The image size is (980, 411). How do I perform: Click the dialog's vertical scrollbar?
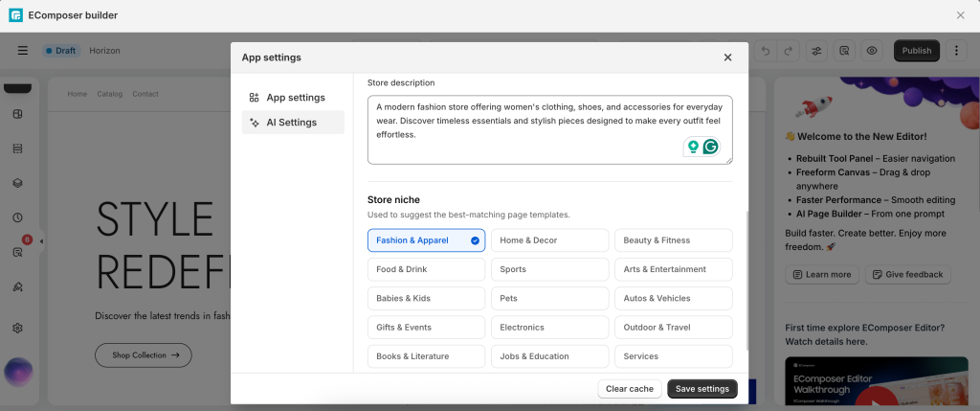[746, 281]
